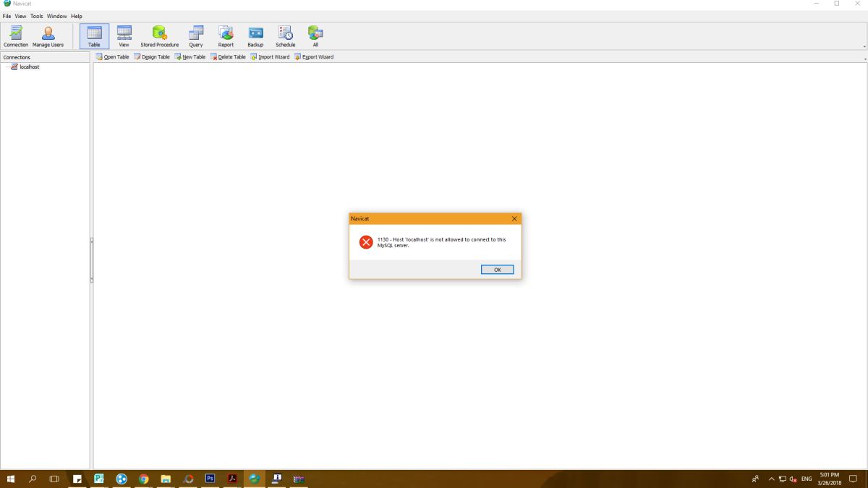Click New Table

[x=190, y=57]
